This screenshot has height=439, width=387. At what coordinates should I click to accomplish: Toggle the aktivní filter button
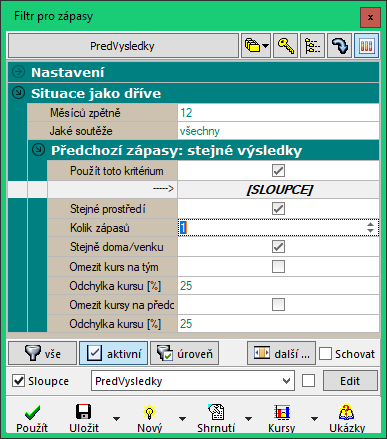click(x=113, y=353)
